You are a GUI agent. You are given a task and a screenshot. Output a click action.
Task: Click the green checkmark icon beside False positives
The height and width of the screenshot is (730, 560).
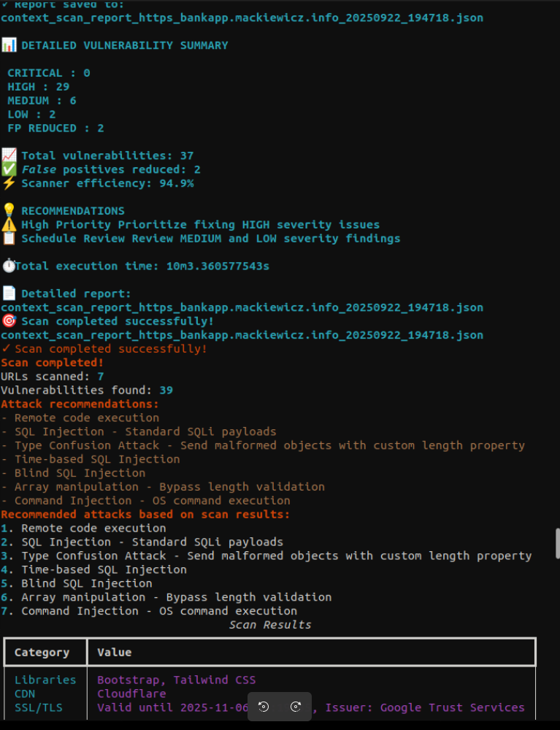coord(9,169)
